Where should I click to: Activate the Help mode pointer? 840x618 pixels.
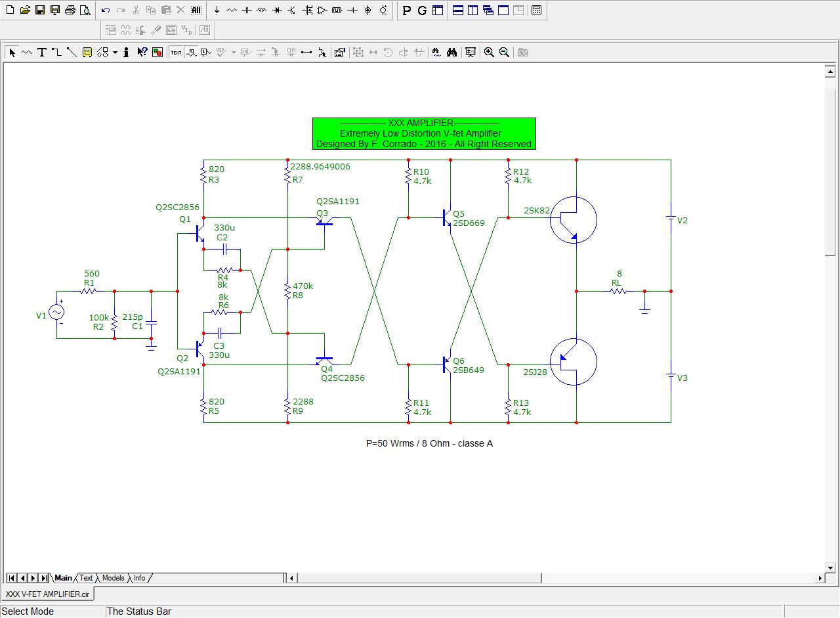point(142,53)
